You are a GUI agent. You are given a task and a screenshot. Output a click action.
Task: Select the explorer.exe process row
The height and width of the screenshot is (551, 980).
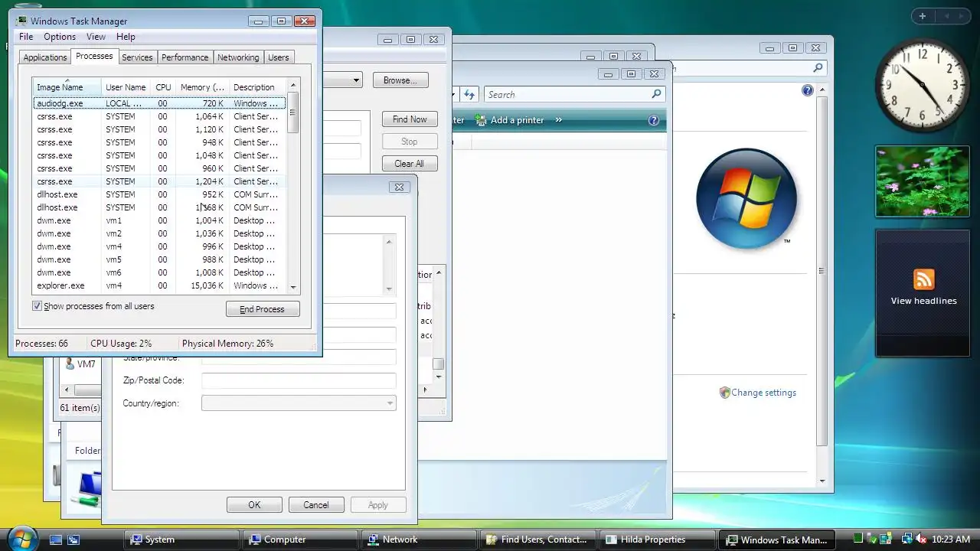point(160,285)
